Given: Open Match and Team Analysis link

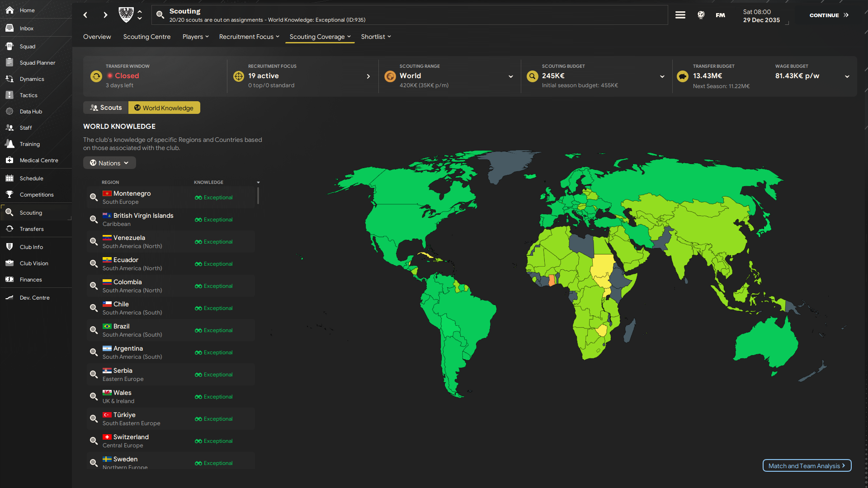Looking at the screenshot, I should click(807, 465).
